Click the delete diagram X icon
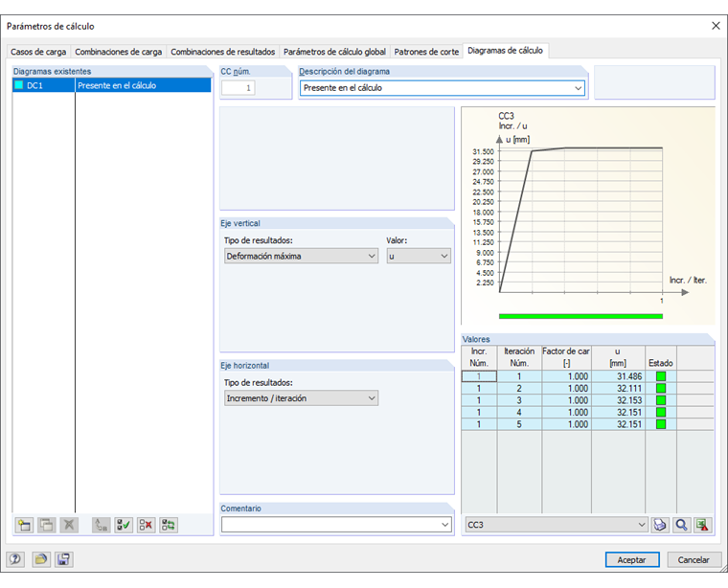 click(69, 525)
